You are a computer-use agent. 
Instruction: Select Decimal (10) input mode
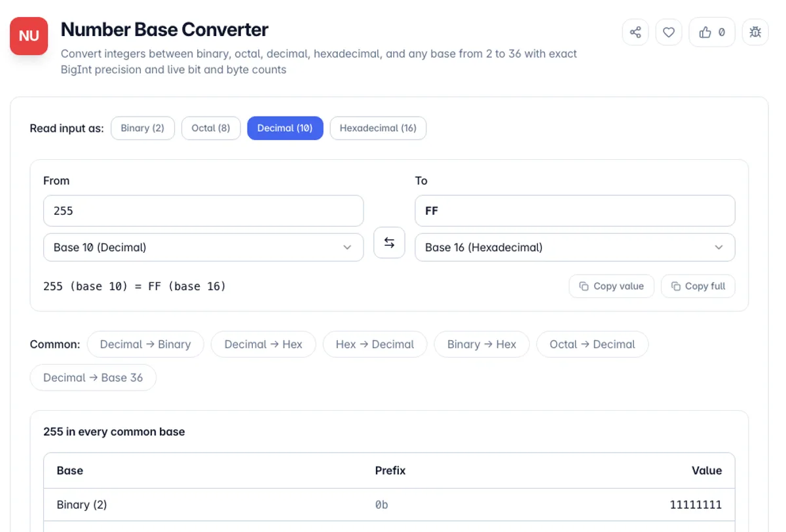(285, 128)
